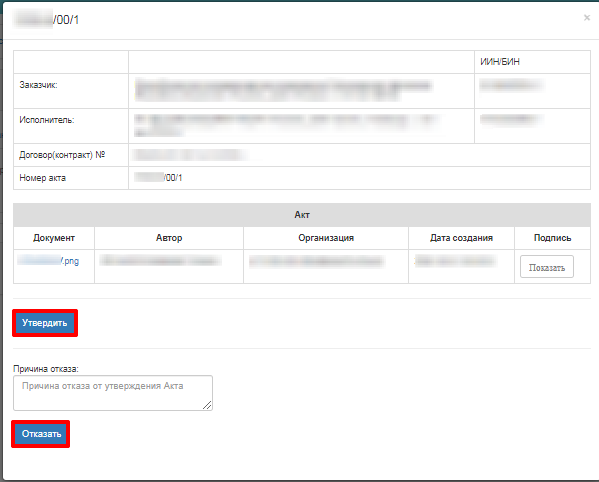The height and width of the screenshot is (482, 599).
Task: Click the Причина отказа field label
Action: [x=46, y=369]
